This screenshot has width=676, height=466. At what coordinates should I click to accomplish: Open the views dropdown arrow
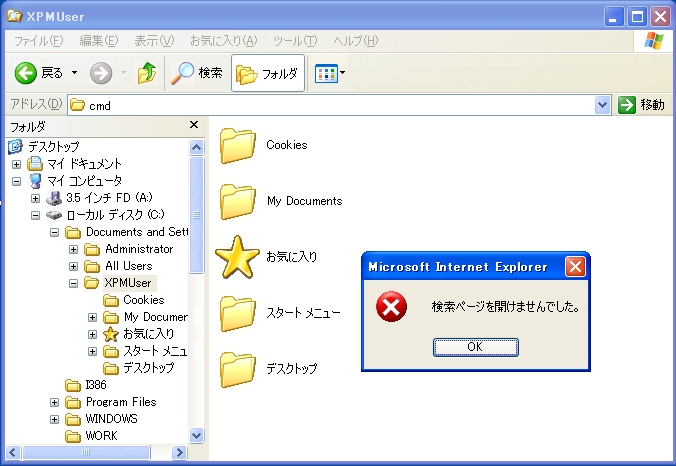tap(342, 73)
